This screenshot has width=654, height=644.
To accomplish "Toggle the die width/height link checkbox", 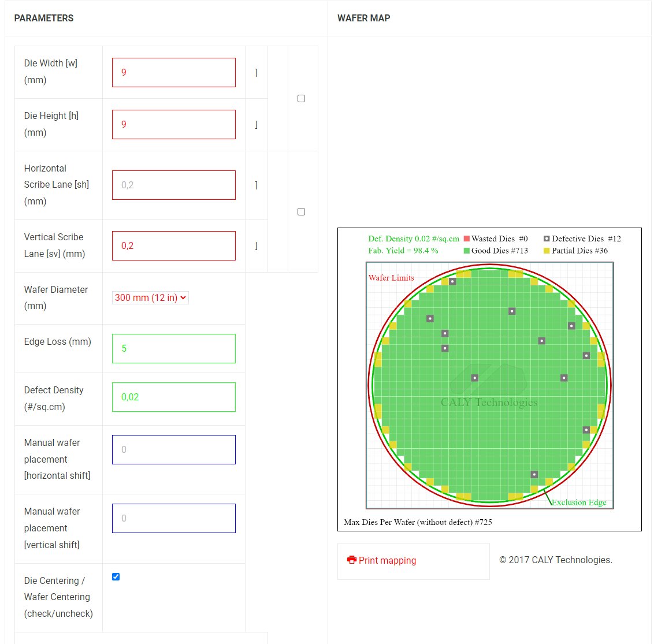I will [301, 98].
